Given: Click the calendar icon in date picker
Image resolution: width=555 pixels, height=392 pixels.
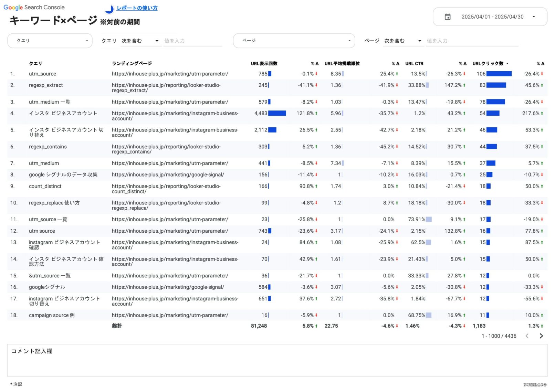Looking at the screenshot, I should [447, 17].
